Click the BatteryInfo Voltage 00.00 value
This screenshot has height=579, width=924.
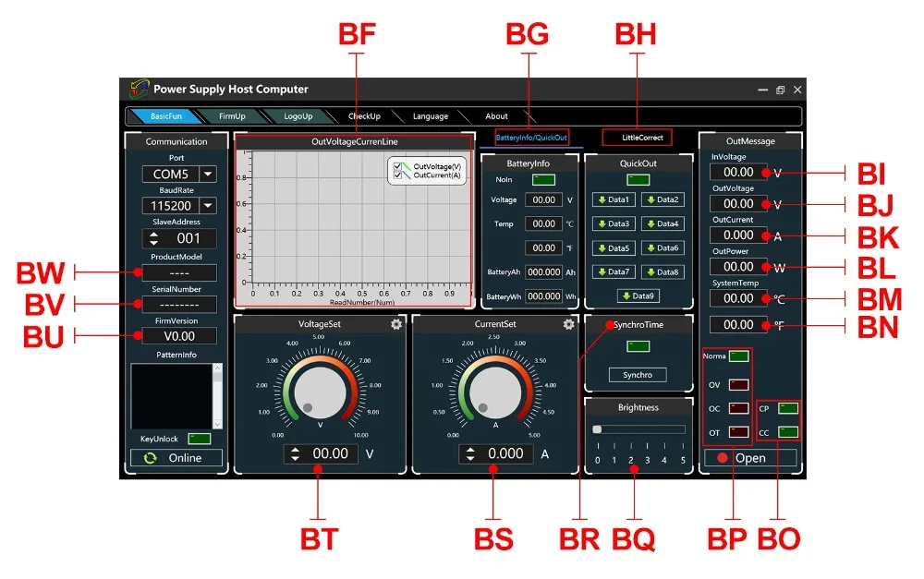point(543,200)
